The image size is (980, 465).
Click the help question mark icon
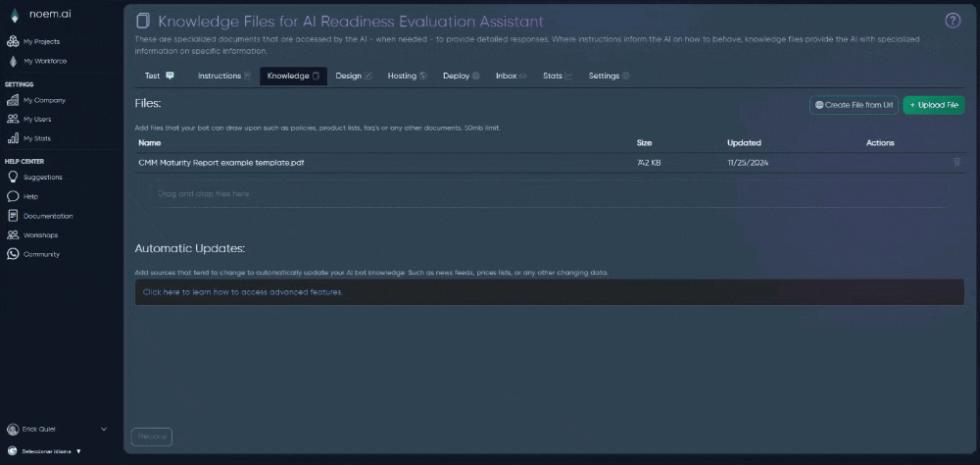click(x=952, y=21)
